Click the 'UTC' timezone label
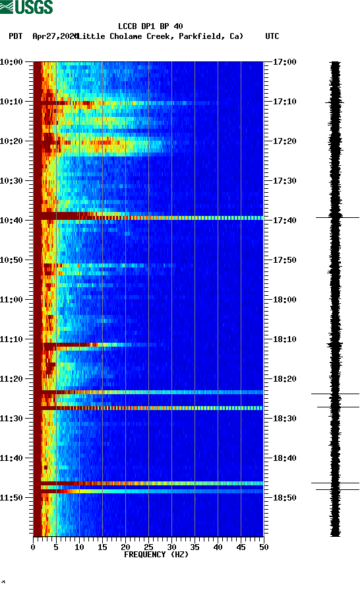The image size is (364, 589). 272,36
